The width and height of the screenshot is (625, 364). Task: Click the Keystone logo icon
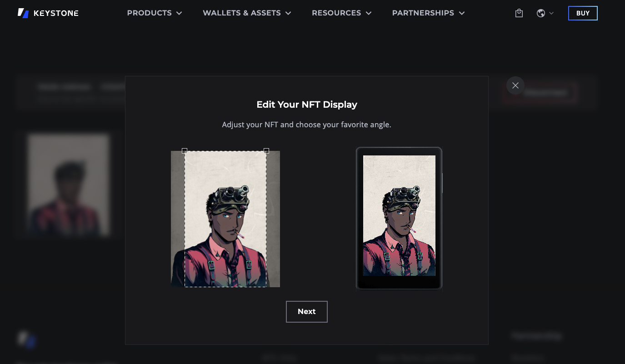coord(23,13)
